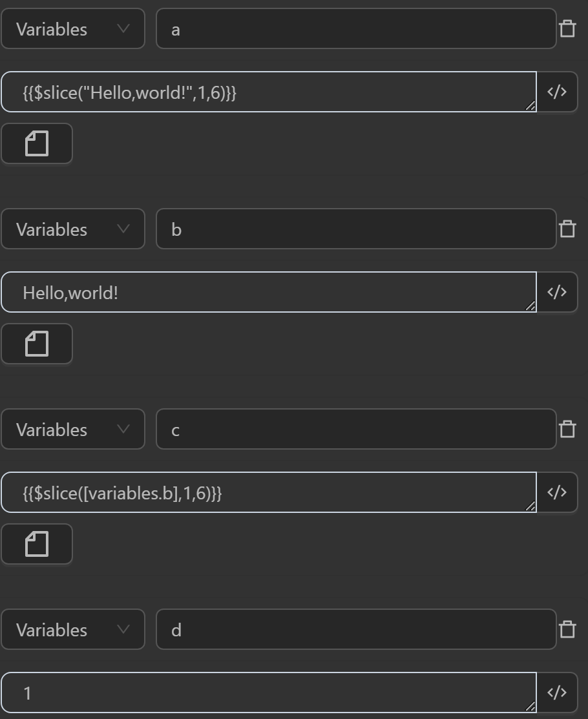Toggle code mode for variable a's slice expression
Image resolution: width=588 pixels, height=719 pixels.
tap(557, 92)
